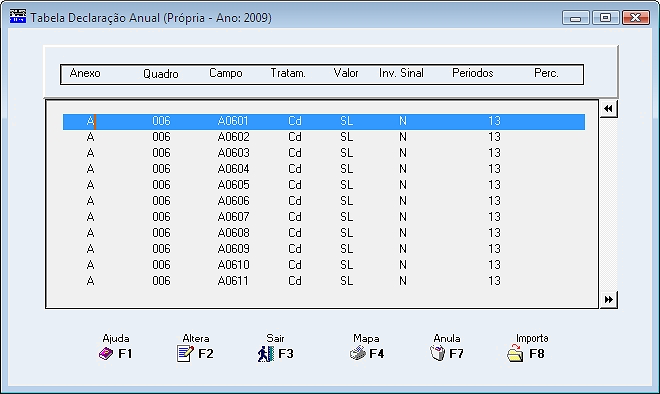Select the row with campo A0611
This screenshot has width=660, height=394.
click(x=324, y=281)
